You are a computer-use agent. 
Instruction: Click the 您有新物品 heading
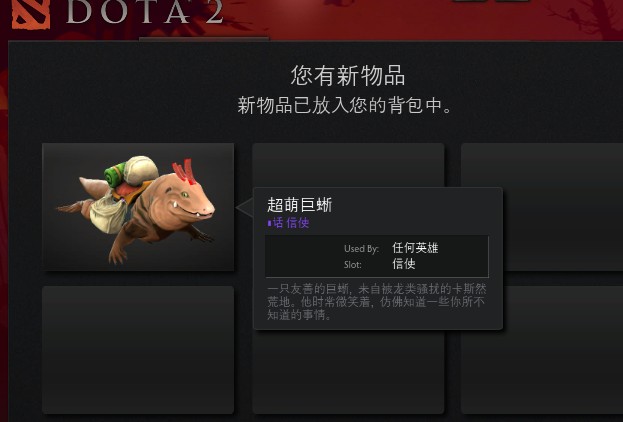(348, 75)
